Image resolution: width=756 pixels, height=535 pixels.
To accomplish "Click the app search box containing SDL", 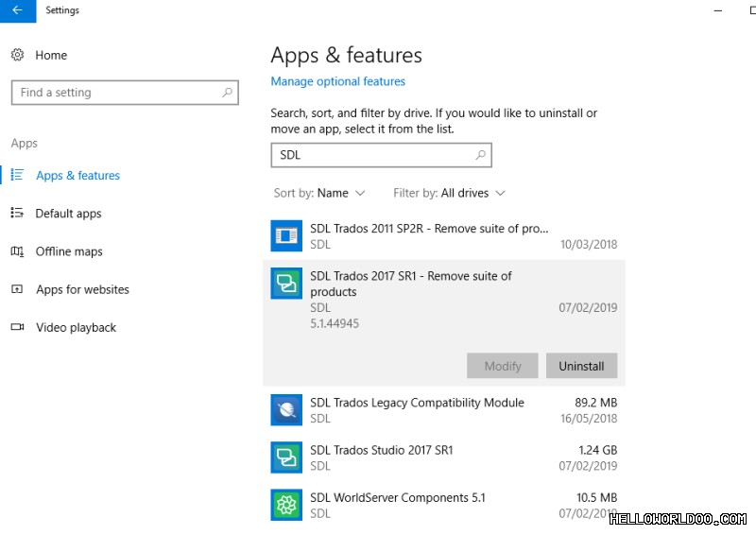I will [x=382, y=155].
